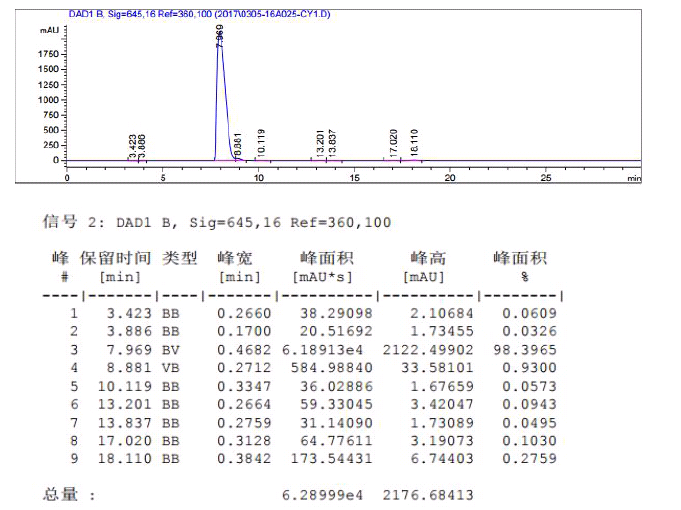Click the 3.423 peak label on the plot
The image size is (681, 510).
coord(132,146)
